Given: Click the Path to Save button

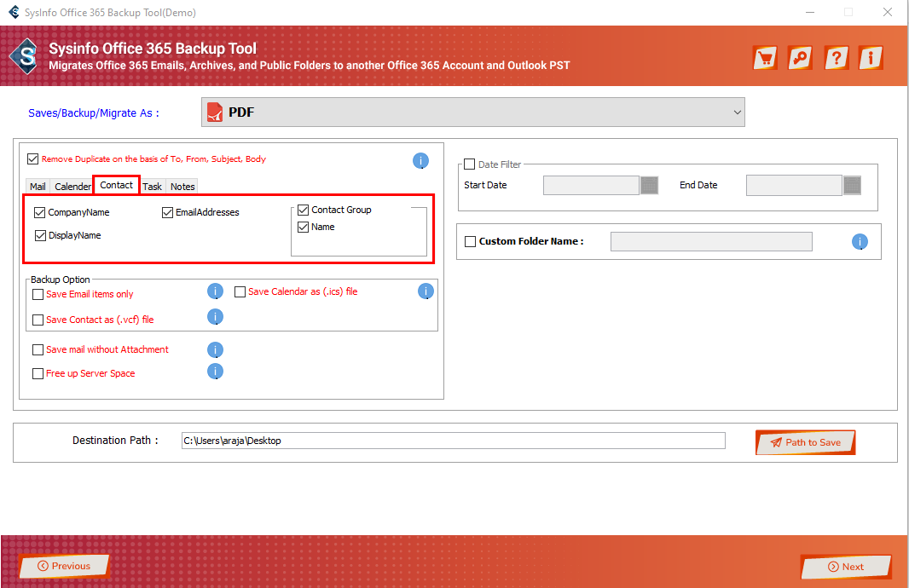Looking at the screenshot, I should [x=806, y=442].
